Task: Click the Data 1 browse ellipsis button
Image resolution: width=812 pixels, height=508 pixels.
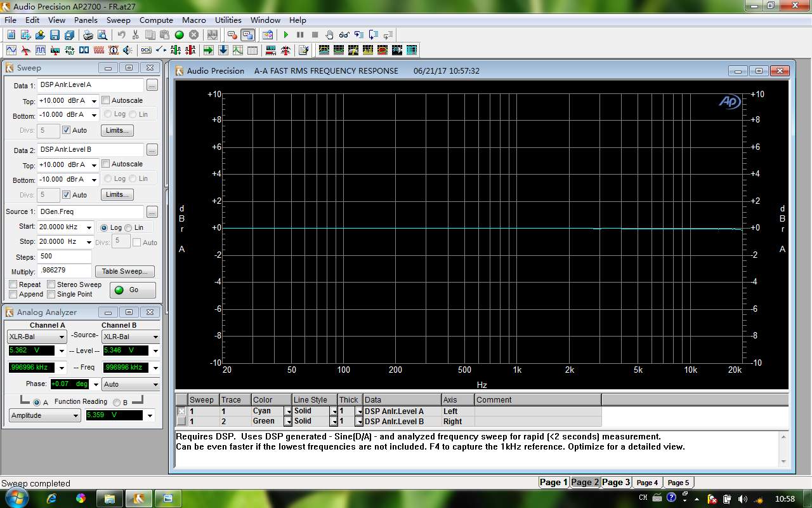Action: click(x=152, y=85)
